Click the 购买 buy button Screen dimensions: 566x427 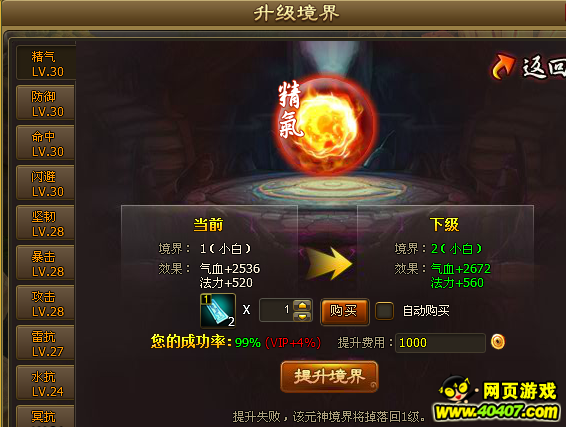pyautogui.click(x=345, y=311)
